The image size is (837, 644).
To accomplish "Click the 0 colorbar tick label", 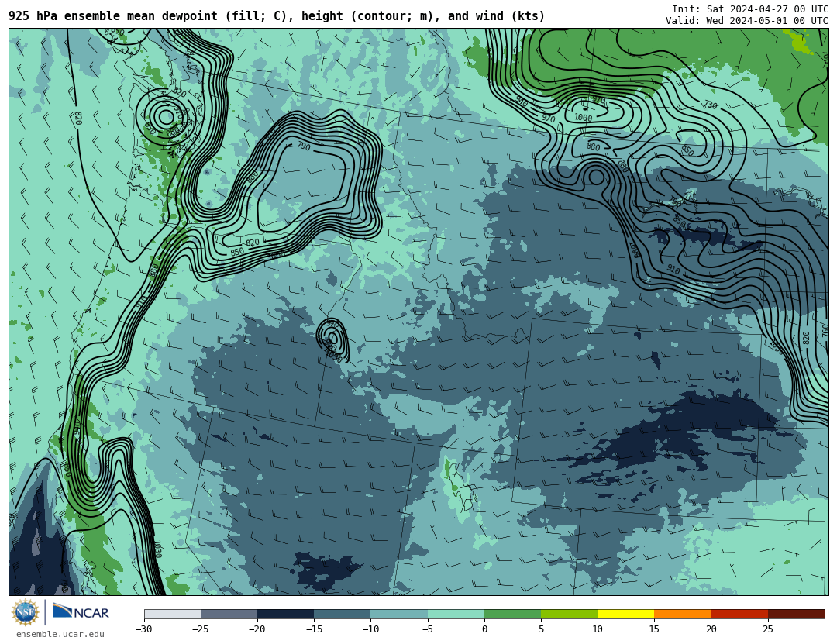I will pyautogui.click(x=484, y=629).
